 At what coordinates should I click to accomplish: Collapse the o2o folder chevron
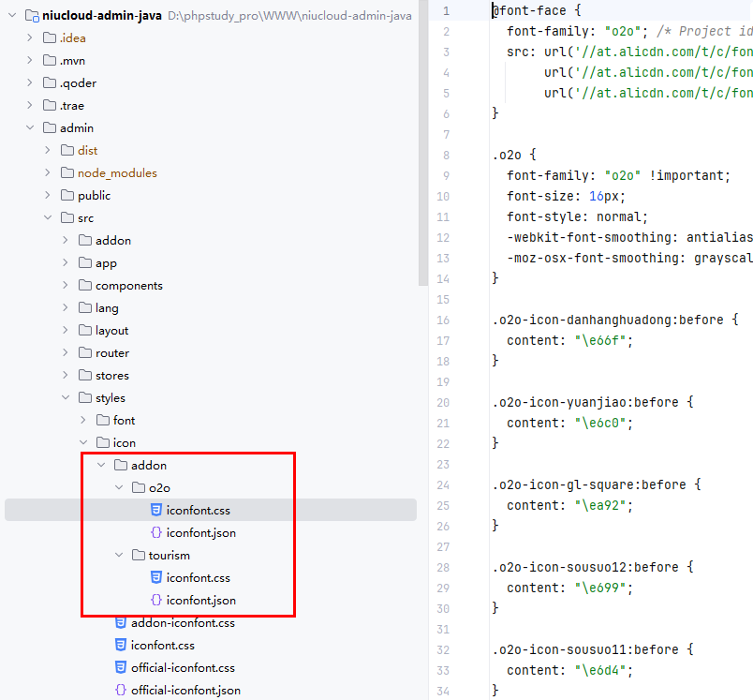coord(120,488)
